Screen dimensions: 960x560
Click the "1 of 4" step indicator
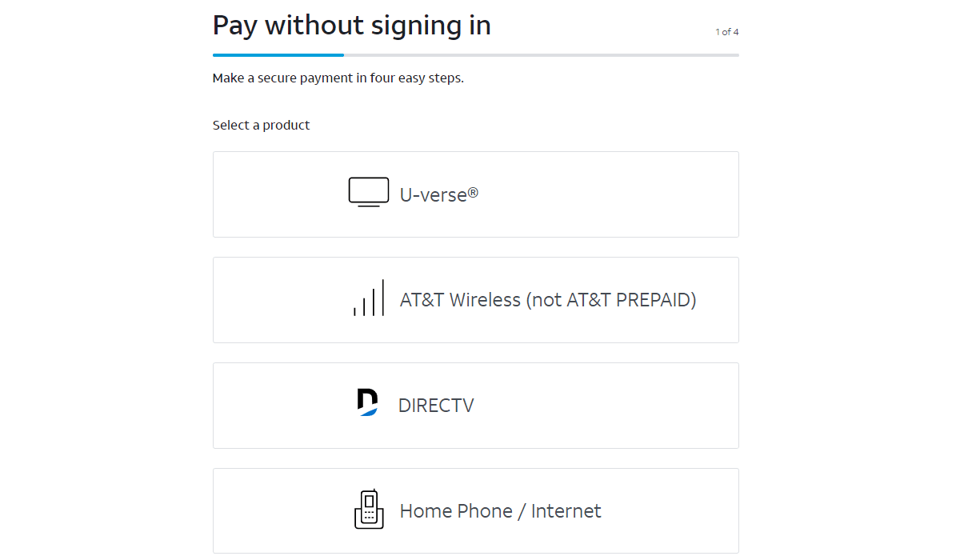(x=726, y=32)
